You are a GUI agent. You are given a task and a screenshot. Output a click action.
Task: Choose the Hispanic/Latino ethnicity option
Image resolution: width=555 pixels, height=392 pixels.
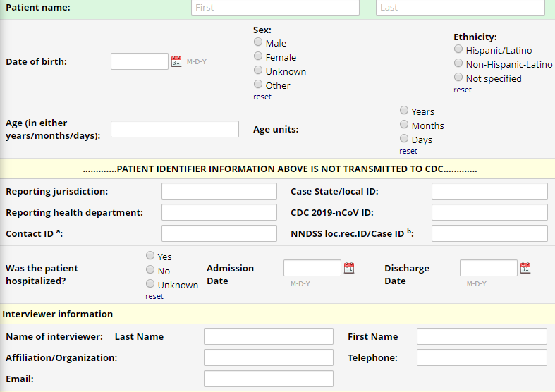click(x=458, y=49)
